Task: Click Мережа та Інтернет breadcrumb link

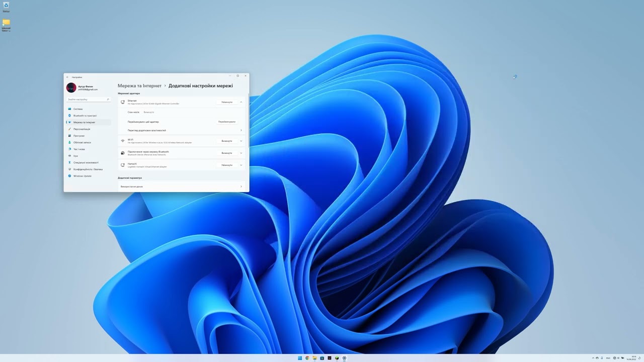Action: point(140,86)
